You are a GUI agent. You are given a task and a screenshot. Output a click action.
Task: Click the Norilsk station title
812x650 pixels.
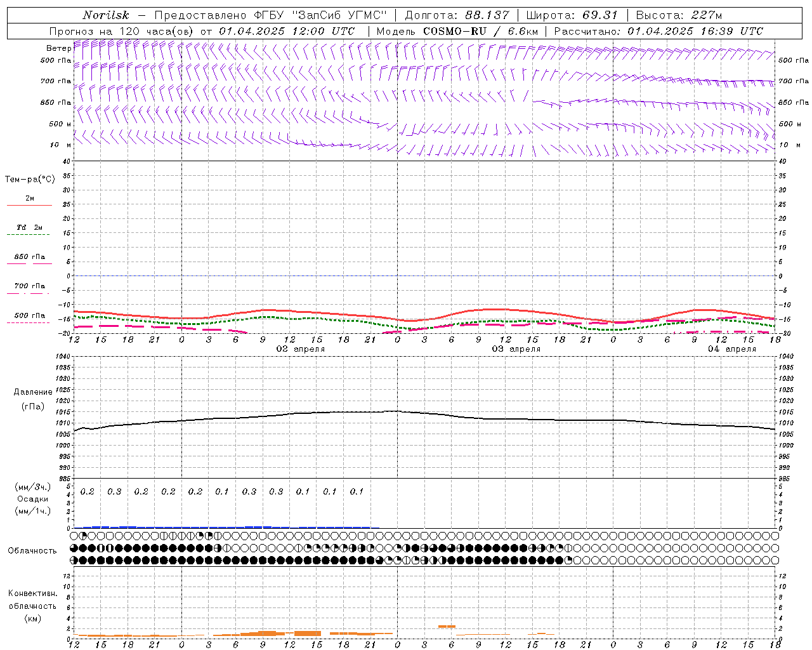coord(105,15)
